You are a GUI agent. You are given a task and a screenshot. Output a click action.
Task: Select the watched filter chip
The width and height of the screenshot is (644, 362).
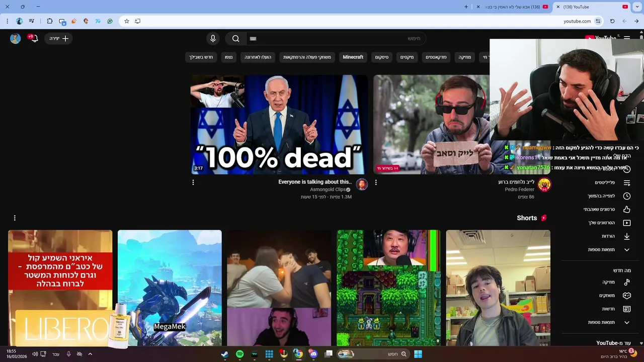228,57
